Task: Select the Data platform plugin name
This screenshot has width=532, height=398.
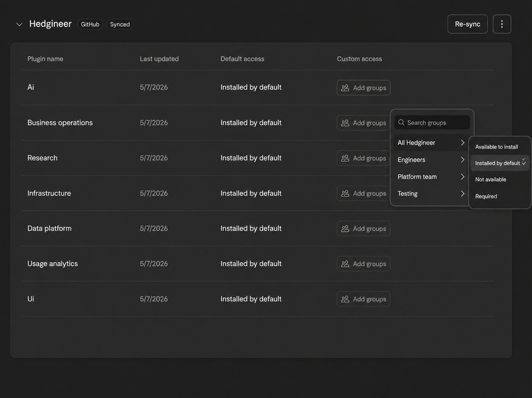Action: (x=50, y=228)
